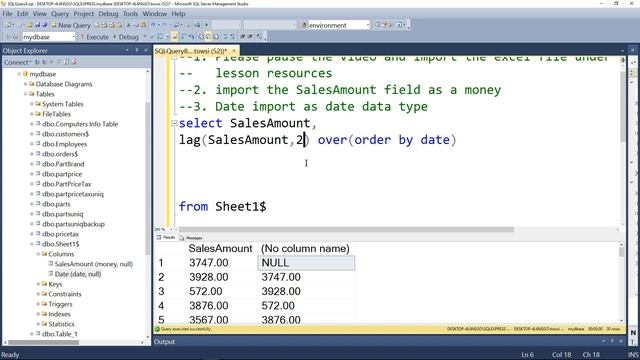Click the disconnect icon in Object Explorer toolbar
Viewport: 640px width, 360px height.
(44, 62)
